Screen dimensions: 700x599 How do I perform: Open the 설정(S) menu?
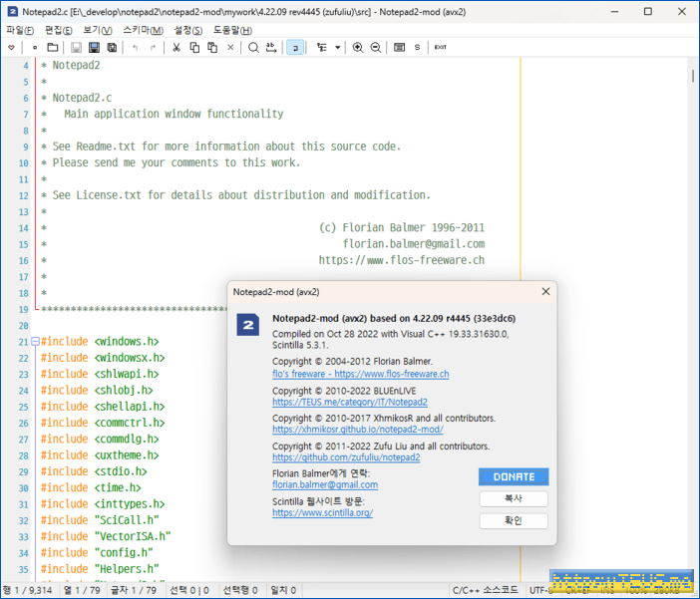click(x=187, y=30)
